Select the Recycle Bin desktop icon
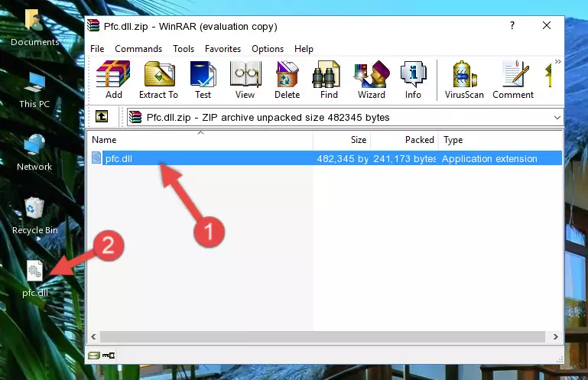The image size is (588, 380). [35, 216]
